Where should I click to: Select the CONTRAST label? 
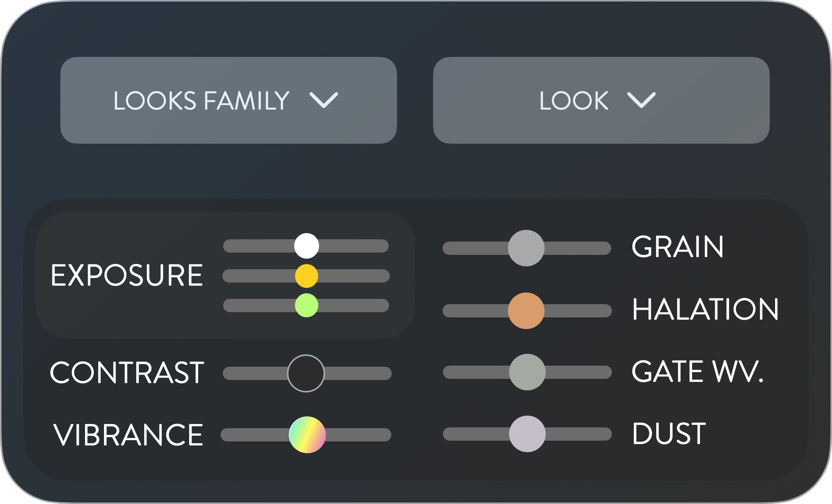click(127, 372)
